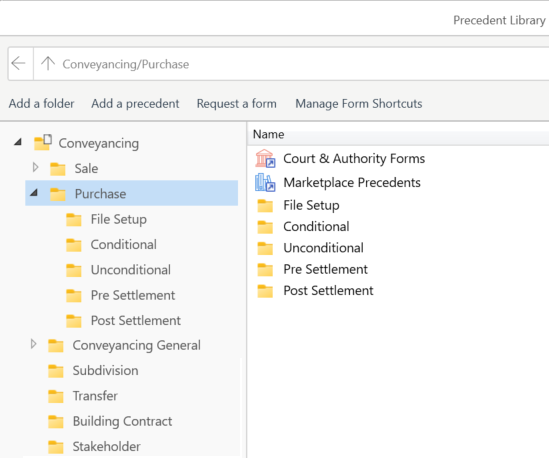Image resolution: width=549 pixels, height=458 pixels.
Task: Click the Name column header
Action: (x=398, y=134)
